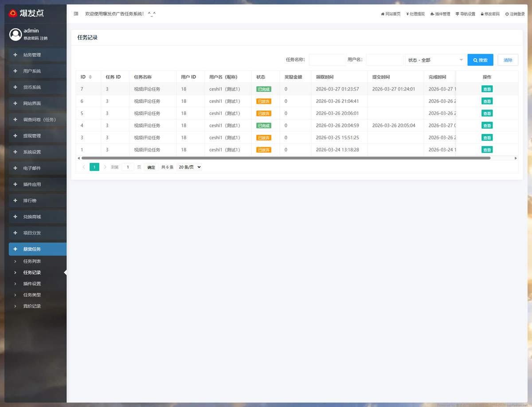Expand the 站务管理 sidebar section

click(37, 55)
